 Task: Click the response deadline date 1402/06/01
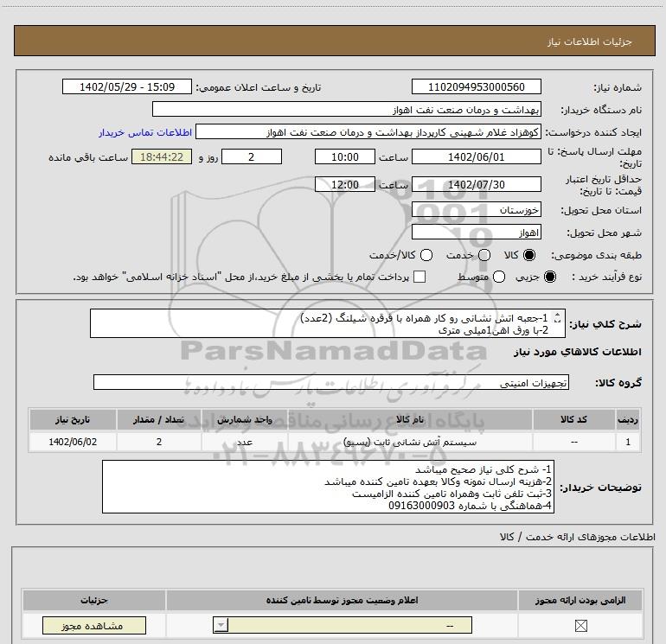pyautogui.click(x=476, y=157)
